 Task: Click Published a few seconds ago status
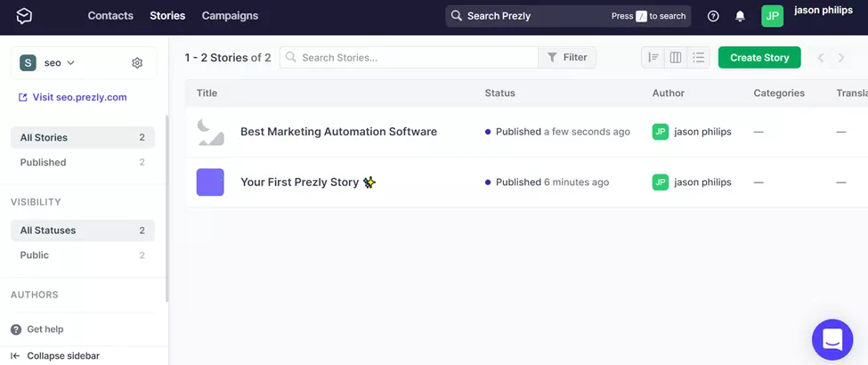(x=557, y=132)
